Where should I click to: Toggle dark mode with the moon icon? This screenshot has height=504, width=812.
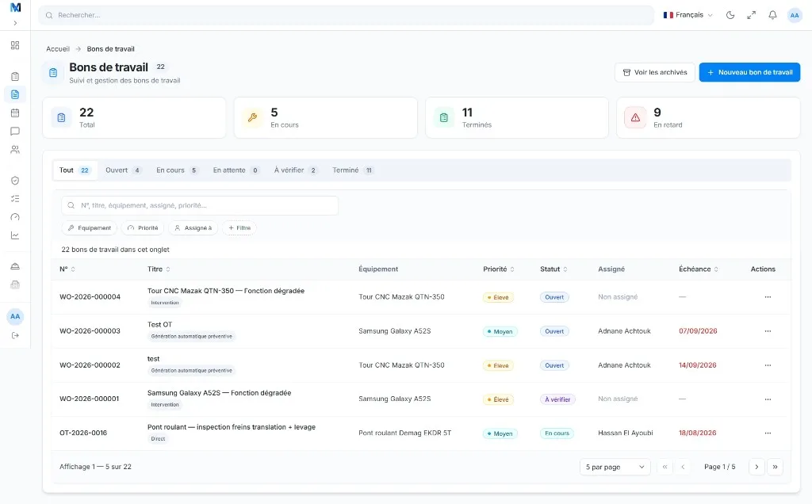(730, 15)
